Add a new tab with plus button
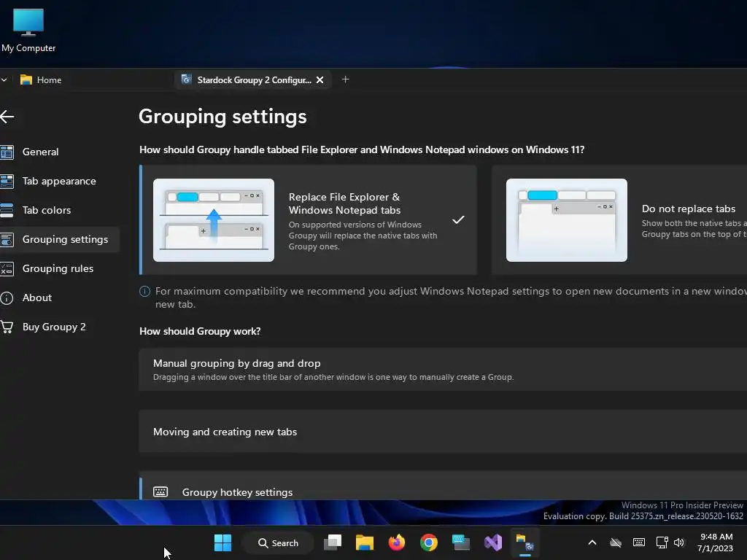The image size is (747, 560). point(345,79)
